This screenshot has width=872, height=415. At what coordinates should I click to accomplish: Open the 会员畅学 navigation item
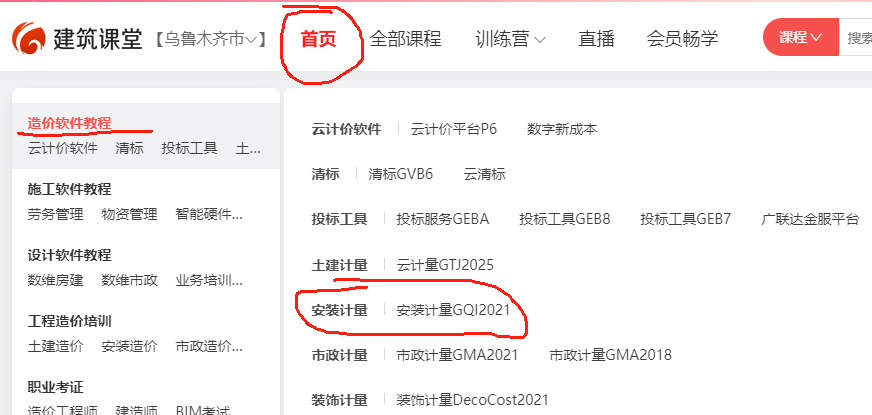click(682, 39)
